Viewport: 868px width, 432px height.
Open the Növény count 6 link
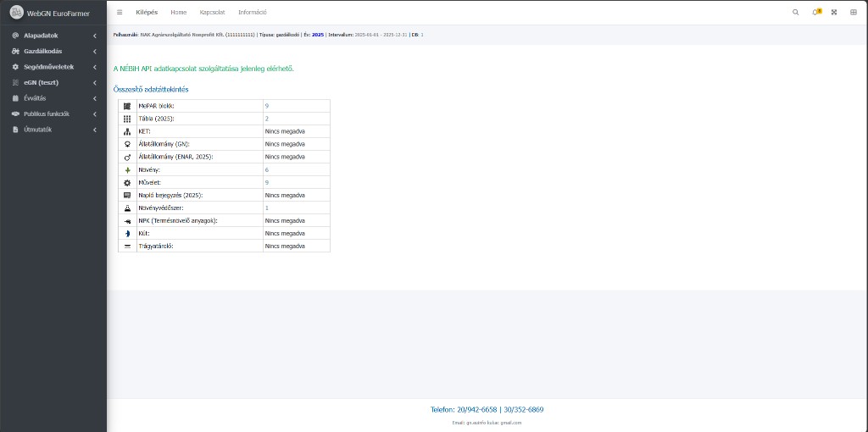[267, 169]
